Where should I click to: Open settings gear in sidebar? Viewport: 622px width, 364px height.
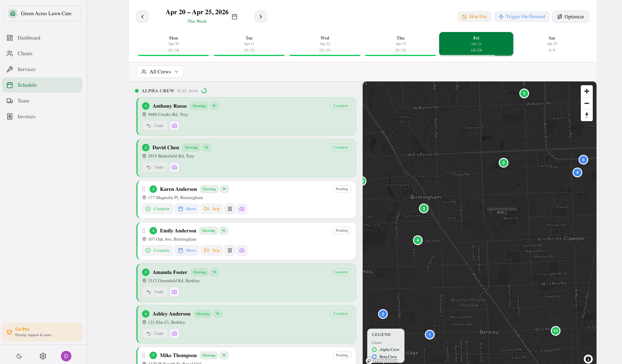(43, 356)
